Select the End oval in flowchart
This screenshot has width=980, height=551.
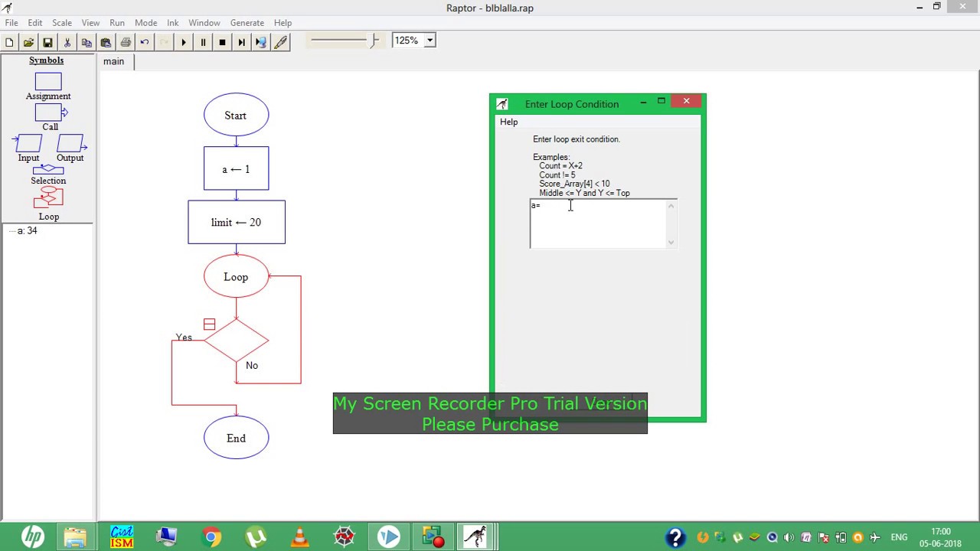click(236, 439)
